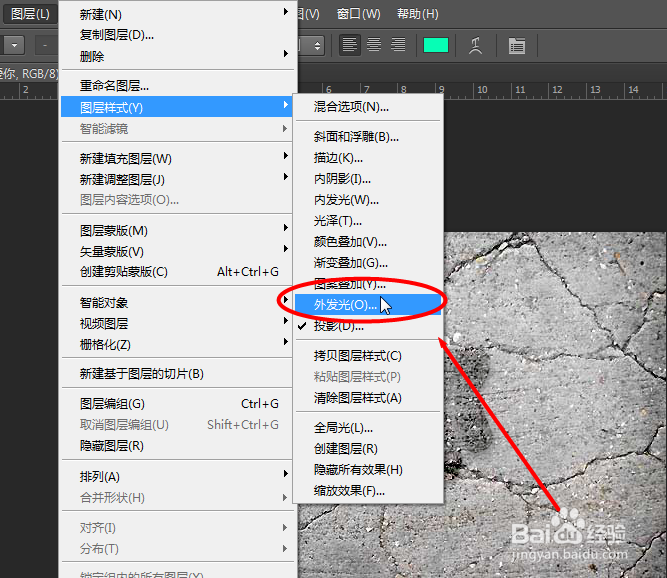Choose 创建图层(R) in styles submenu
Screen dimensions: 667x578
[x=368, y=448]
